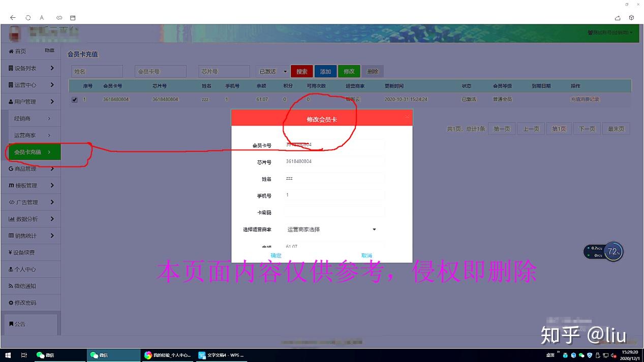Open 微信通知 in the sidebar
The image size is (644, 362).
coord(30,286)
